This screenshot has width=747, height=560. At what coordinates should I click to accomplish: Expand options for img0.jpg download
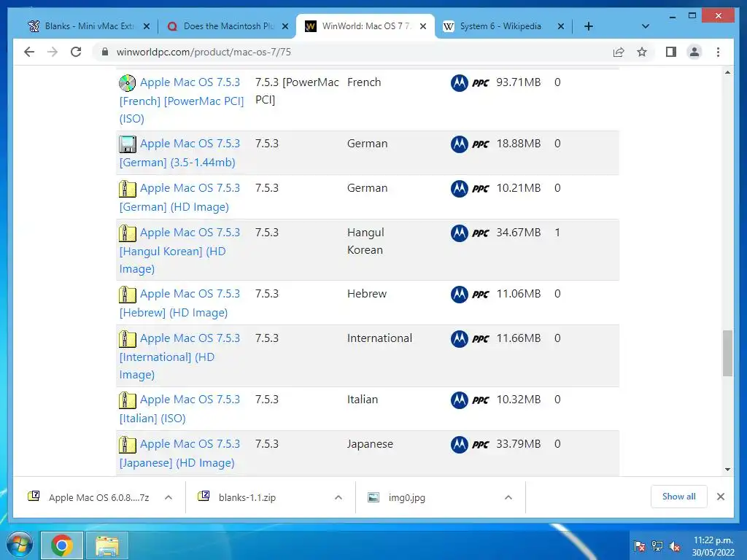(x=508, y=497)
